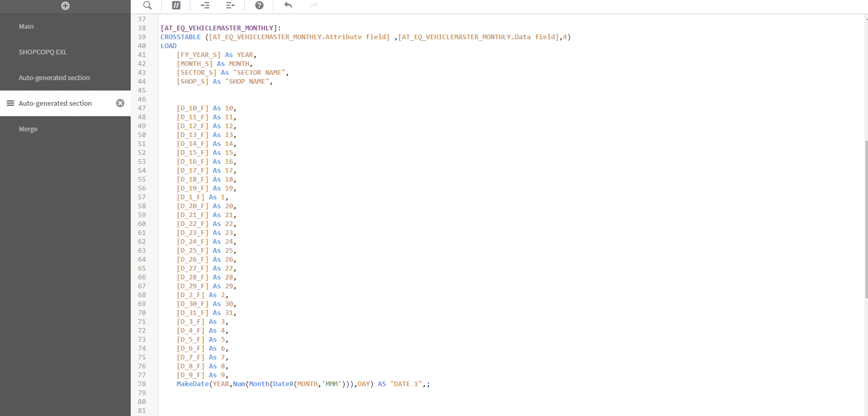Viewport: 868px width, 416px height.
Task: Place cursor on the [D_10_F] field
Action: (x=192, y=108)
